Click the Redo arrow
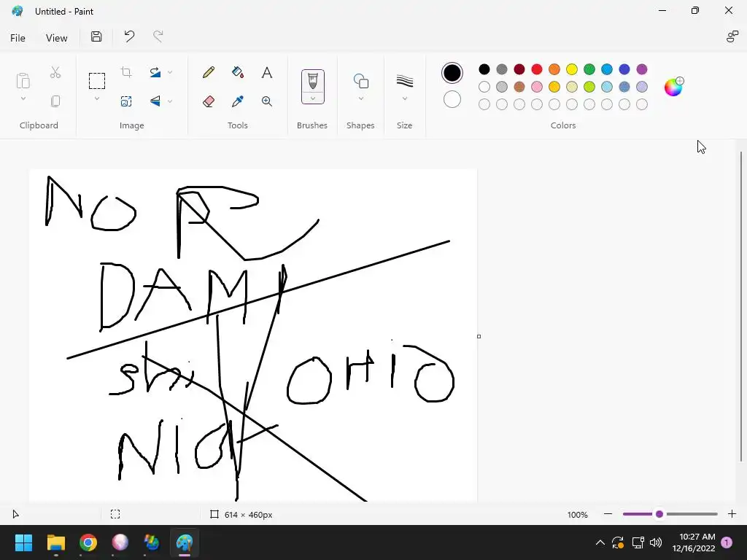 158,36
